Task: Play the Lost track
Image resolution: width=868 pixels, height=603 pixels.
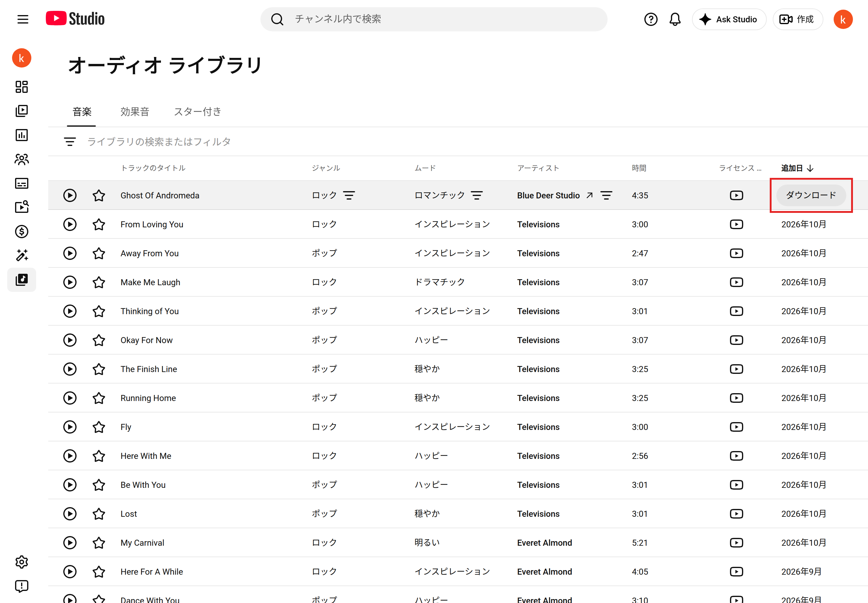Action: [x=70, y=514]
